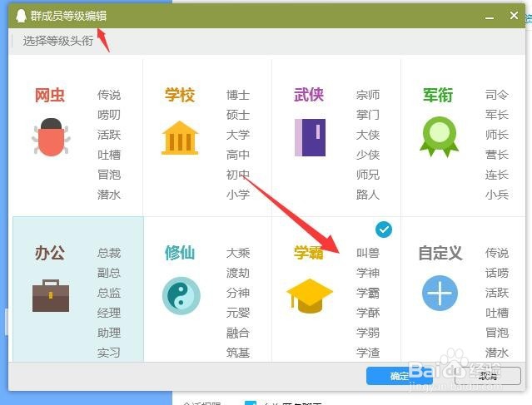Select the 修仙 title heading
This screenshot has width=532, height=405.
pos(180,253)
